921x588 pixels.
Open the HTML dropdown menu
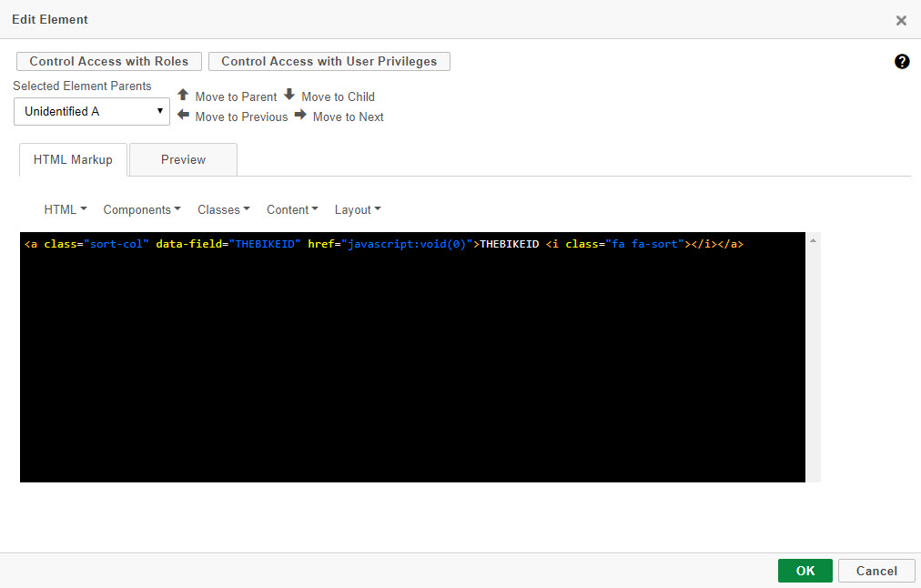tap(66, 209)
